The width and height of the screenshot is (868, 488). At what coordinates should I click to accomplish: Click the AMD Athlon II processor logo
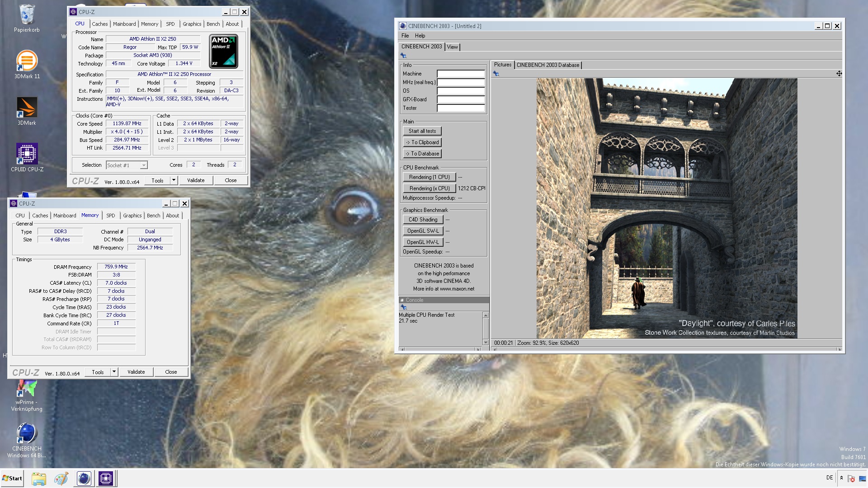[224, 52]
